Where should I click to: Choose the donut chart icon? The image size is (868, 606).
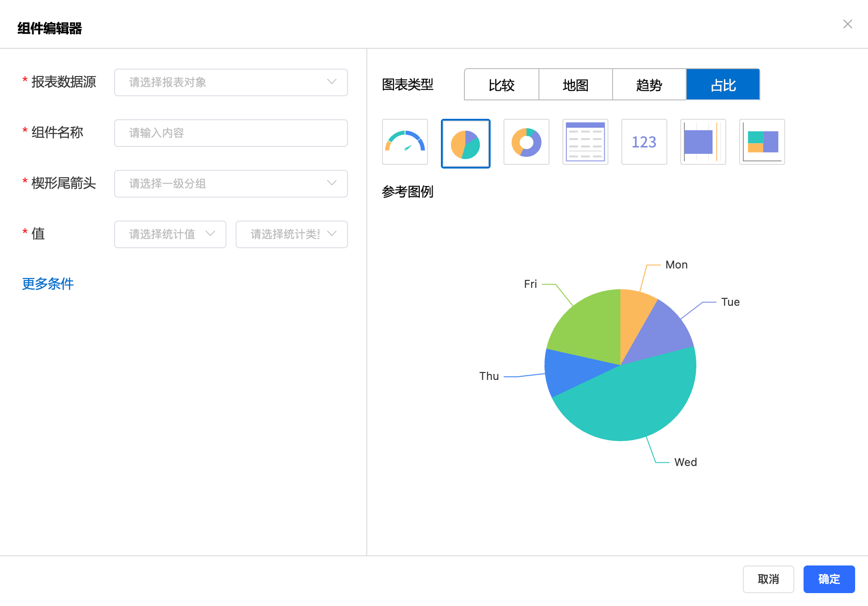[526, 142]
